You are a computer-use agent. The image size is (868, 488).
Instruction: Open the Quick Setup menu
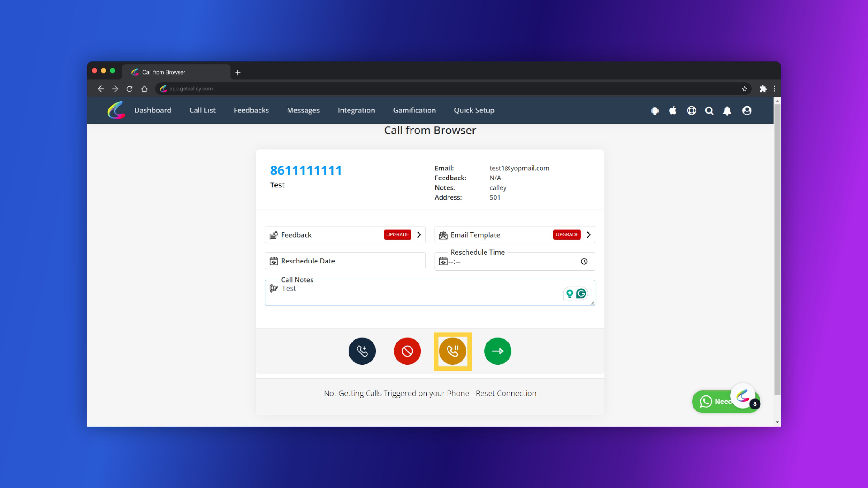(474, 110)
